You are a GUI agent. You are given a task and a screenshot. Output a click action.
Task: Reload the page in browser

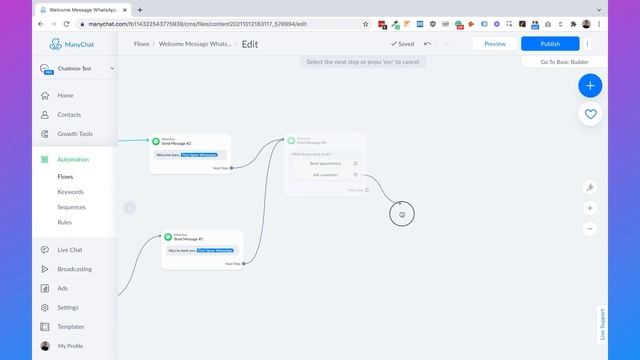point(67,24)
